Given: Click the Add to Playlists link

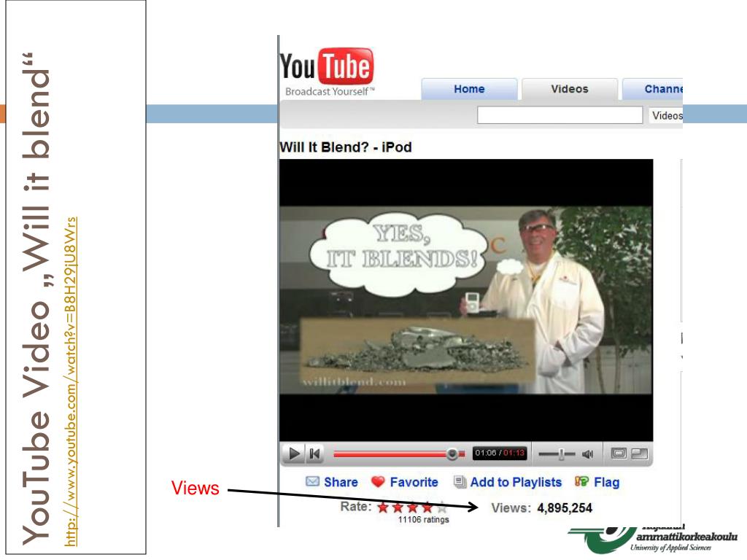Looking at the screenshot, I should (x=516, y=483).
